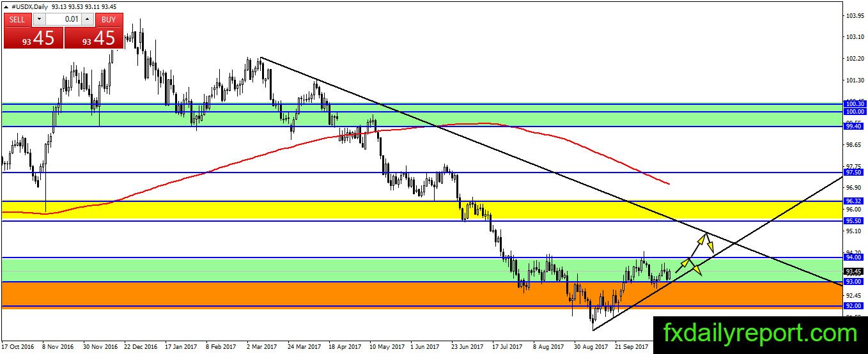Click the red SELL button
The height and width of the screenshot is (354, 868).
17,19
